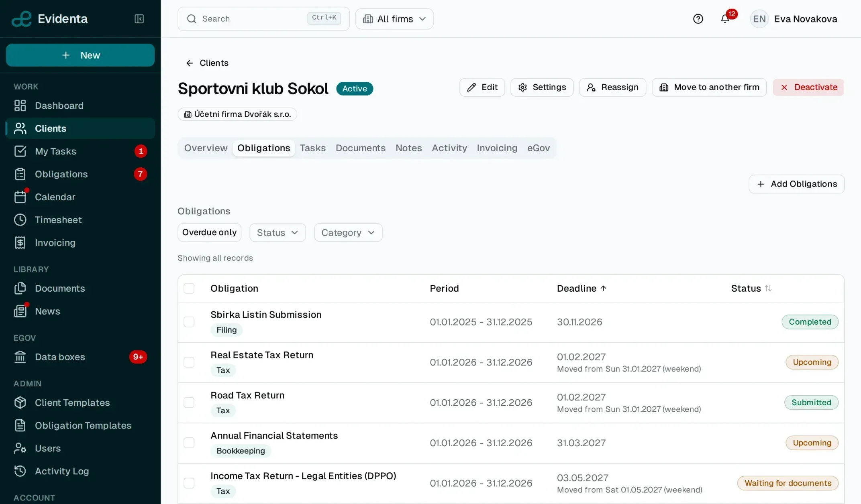This screenshot has width=861, height=504.
Task: Toggle the Overdue only filter
Action: [x=210, y=233]
